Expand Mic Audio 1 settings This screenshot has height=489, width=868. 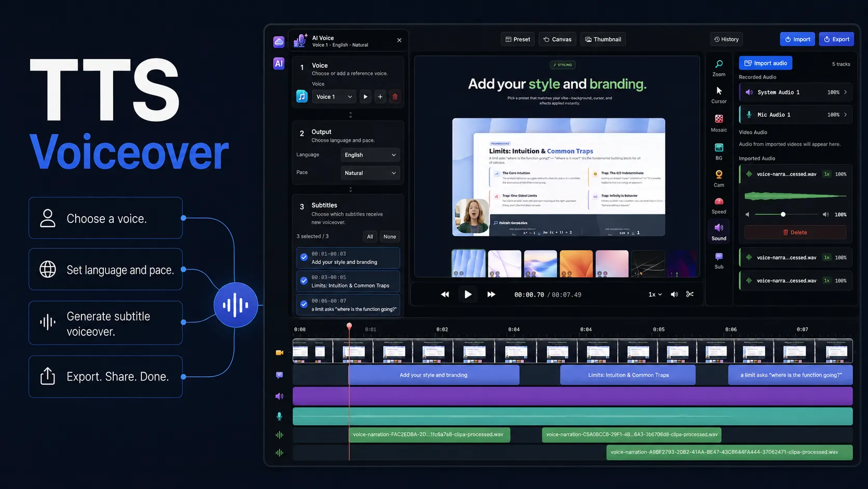click(x=845, y=114)
